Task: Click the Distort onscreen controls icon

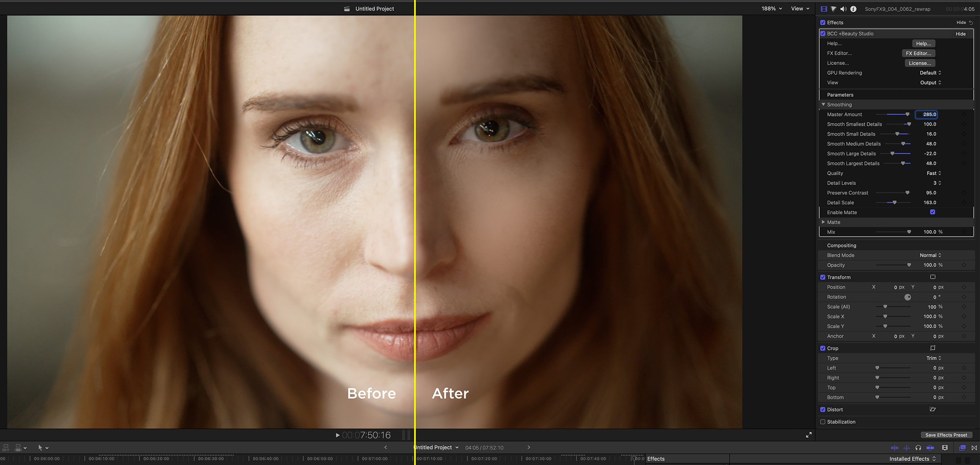Action: point(933,409)
